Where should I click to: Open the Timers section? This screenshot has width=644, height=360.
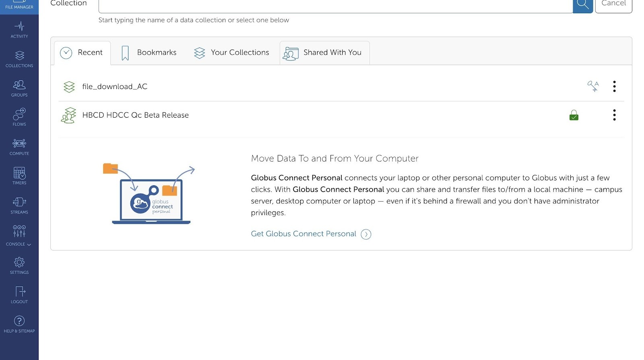point(19,176)
